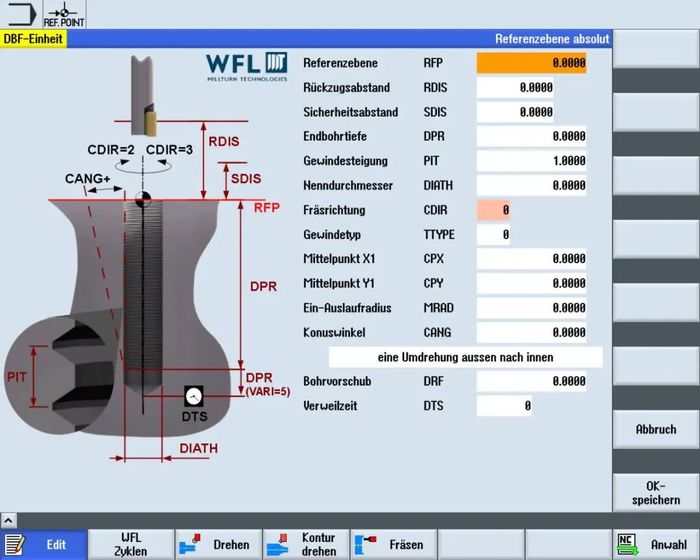Click the Drehen turning icon
Screen dimensions: 700x560
pyautogui.click(x=189, y=545)
